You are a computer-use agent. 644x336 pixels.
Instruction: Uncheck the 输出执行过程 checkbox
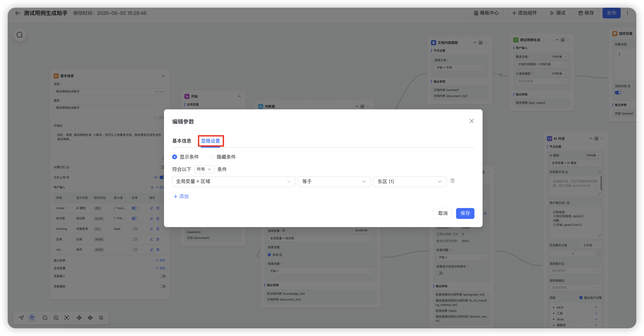coord(581,298)
